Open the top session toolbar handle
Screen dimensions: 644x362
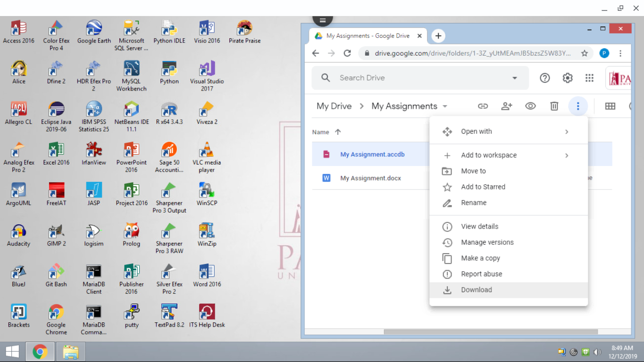[x=323, y=20]
